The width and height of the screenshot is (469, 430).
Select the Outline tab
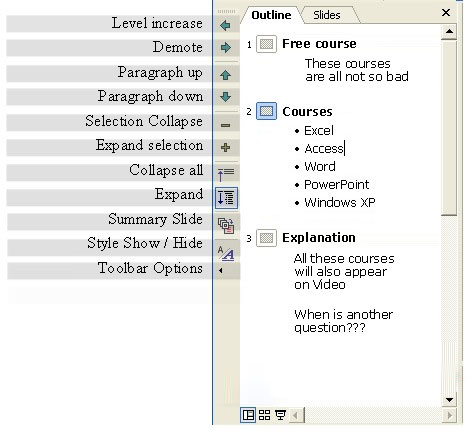click(x=271, y=15)
